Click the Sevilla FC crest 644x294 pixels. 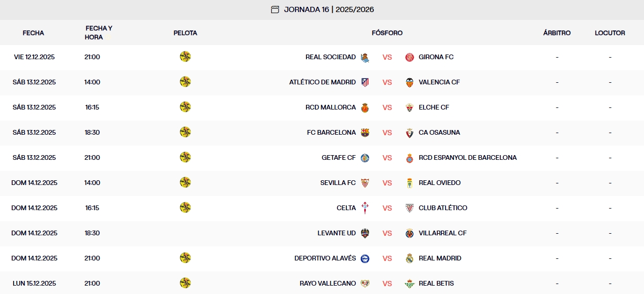(x=365, y=183)
